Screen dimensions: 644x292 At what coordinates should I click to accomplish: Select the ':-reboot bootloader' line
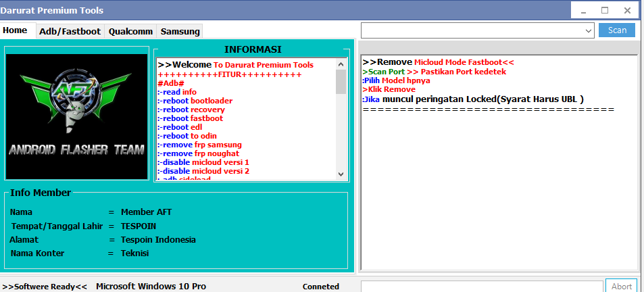pos(195,101)
